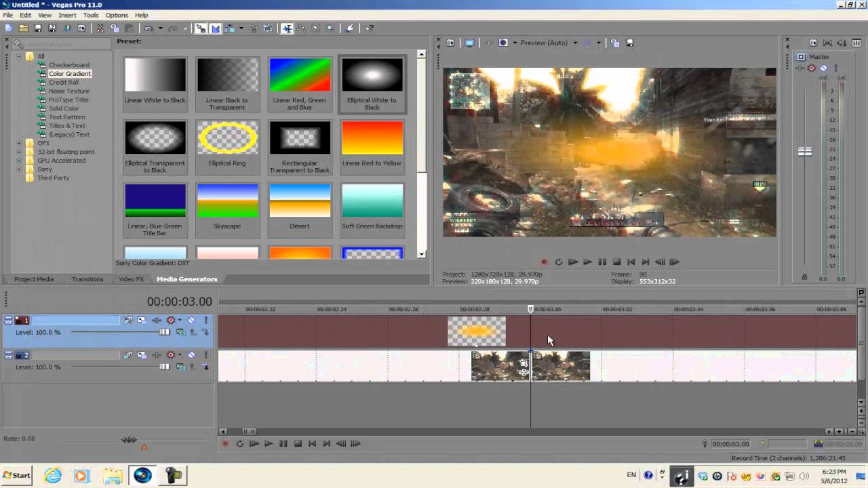Select the Envelope Edit tool

click(301, 28)
